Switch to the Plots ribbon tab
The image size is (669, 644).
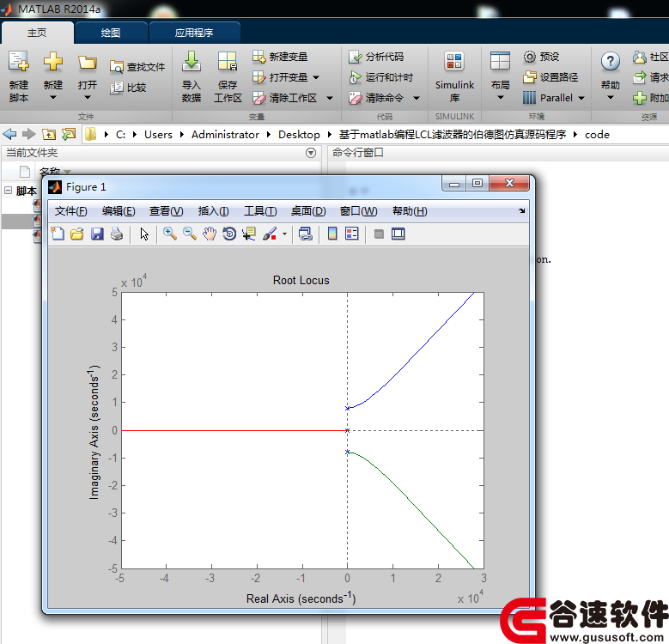(111, 33)
